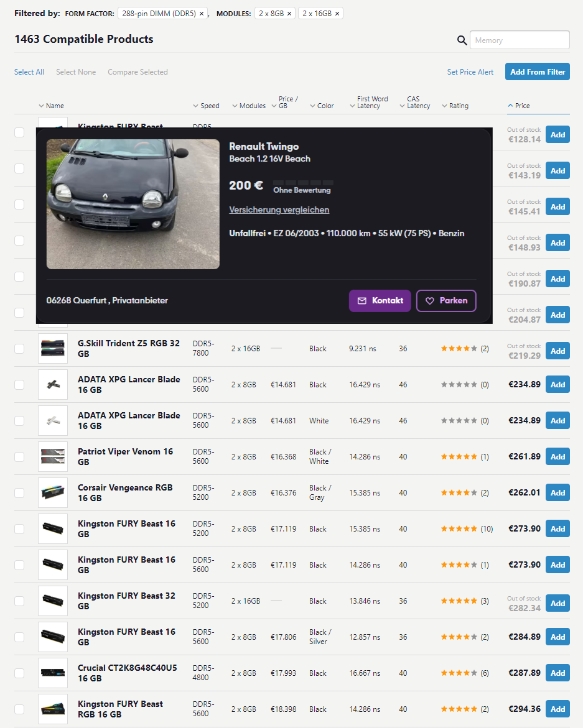Click the €284.89 price
The height and width of the screenshot is (728, 583).
(525, 637)
